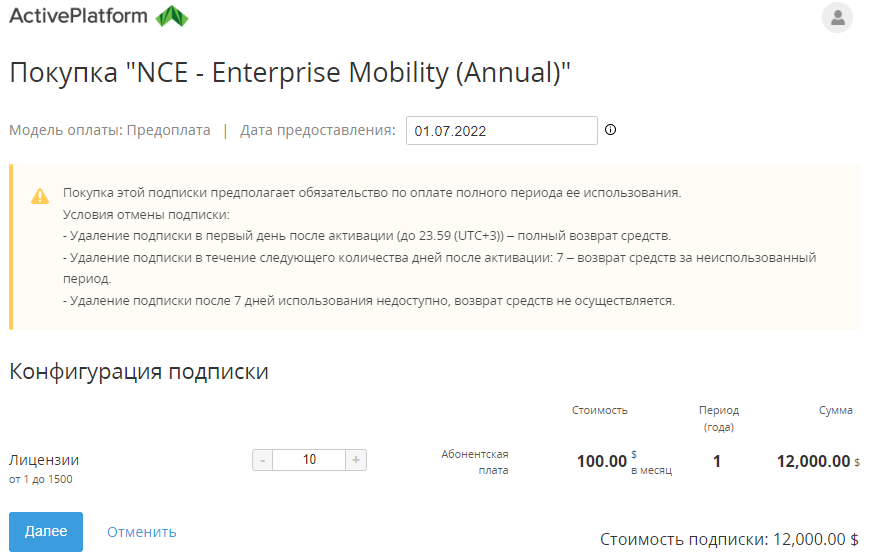Viewport: 876px width, 559px height.
Task: Open the date field showing 01.07.2022
Action: coord(502,131)
